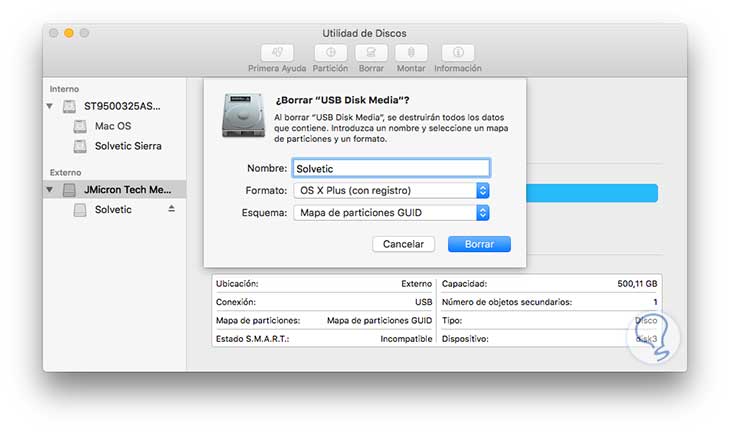The width and height of the screenshot is (730, 433).
Task: Click the Ubicación value Externo
Action: [x=416, y=284]
